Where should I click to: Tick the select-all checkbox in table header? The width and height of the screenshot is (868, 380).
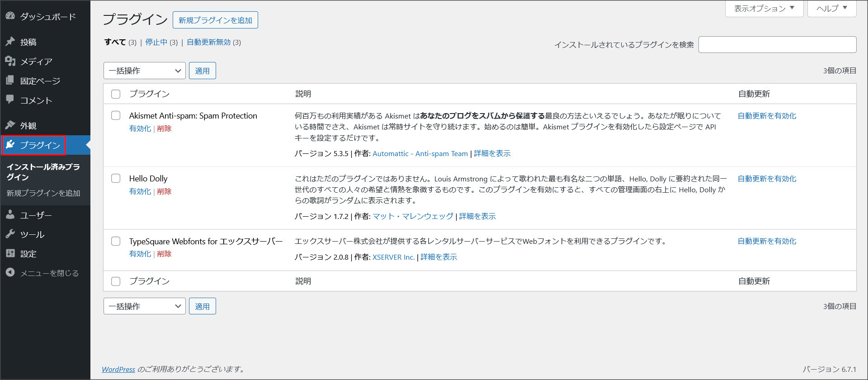tap(116, 94)
